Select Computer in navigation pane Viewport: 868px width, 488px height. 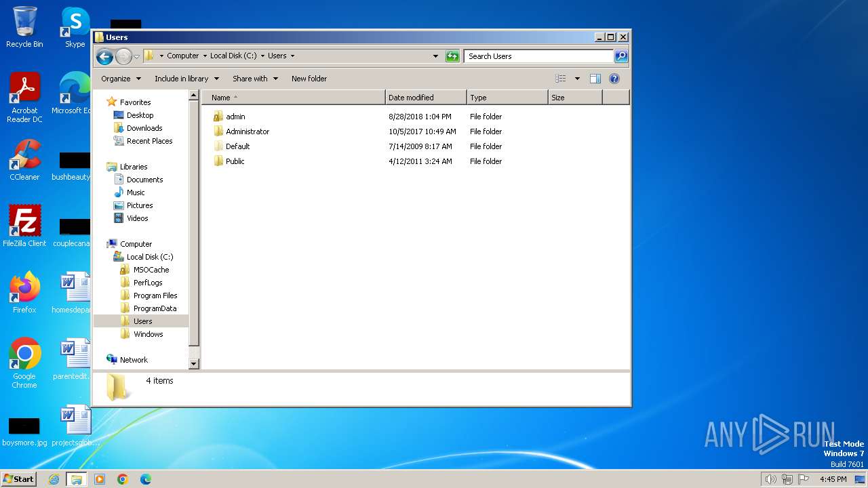point(136,244)
